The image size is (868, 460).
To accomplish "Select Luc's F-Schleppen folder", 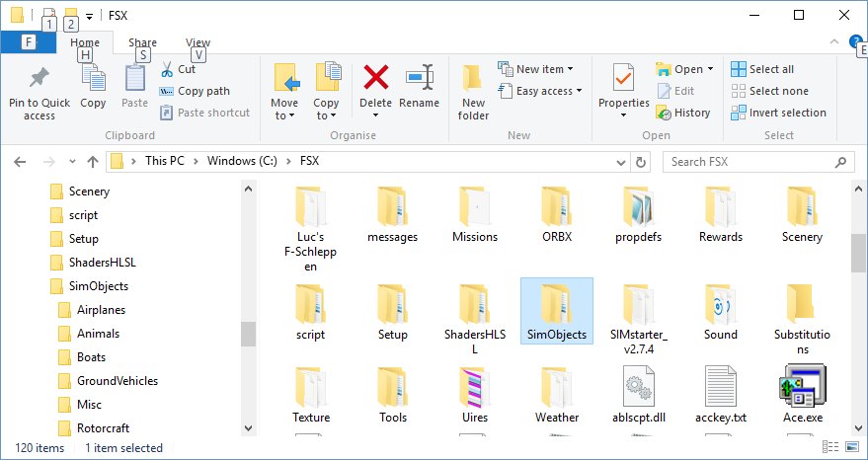I will [310, 228].
